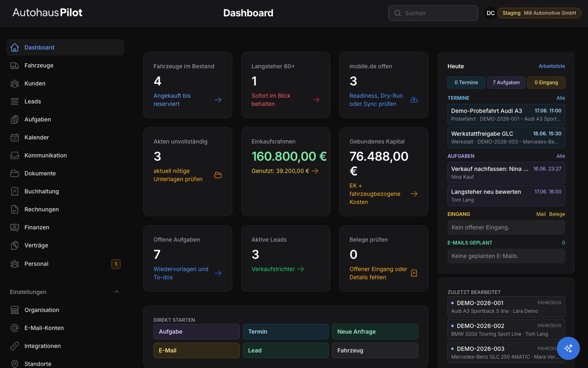This screenshot has height=368, width=588.
Task: Start a new Aufgabe from Direkt starten
Action: coord(196,332)
